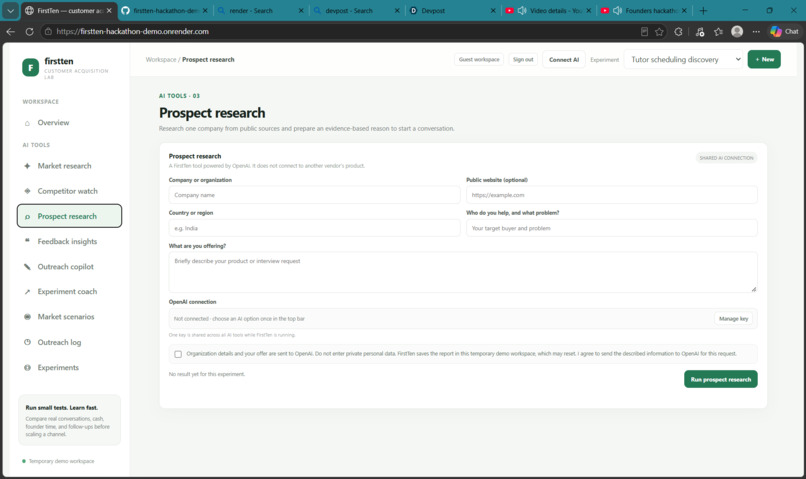Image resolution: width=806 pixels, height=479 pixels.
Task: Click the Outreach log clock icon
Action: click(27, 342)
